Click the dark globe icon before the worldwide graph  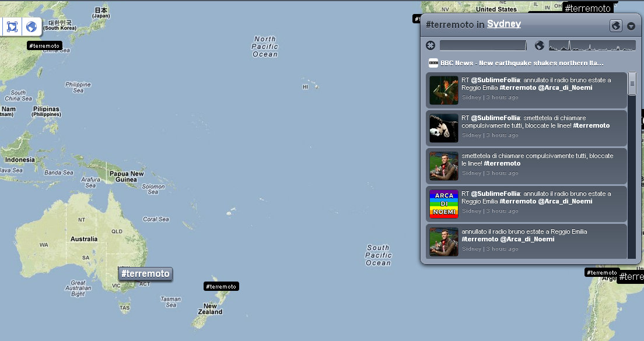pyautogui.click(x=540, y=45)
